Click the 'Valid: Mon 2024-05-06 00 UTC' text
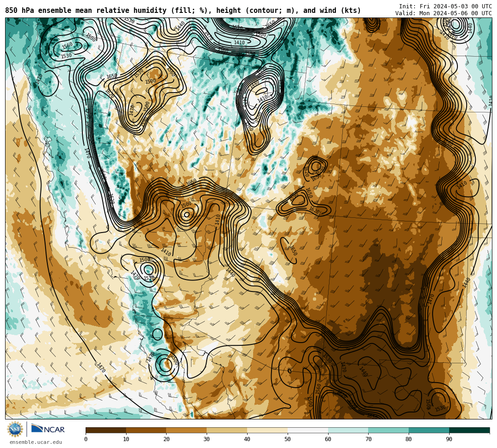The image size is (497, 448). (x=444, y=13)
